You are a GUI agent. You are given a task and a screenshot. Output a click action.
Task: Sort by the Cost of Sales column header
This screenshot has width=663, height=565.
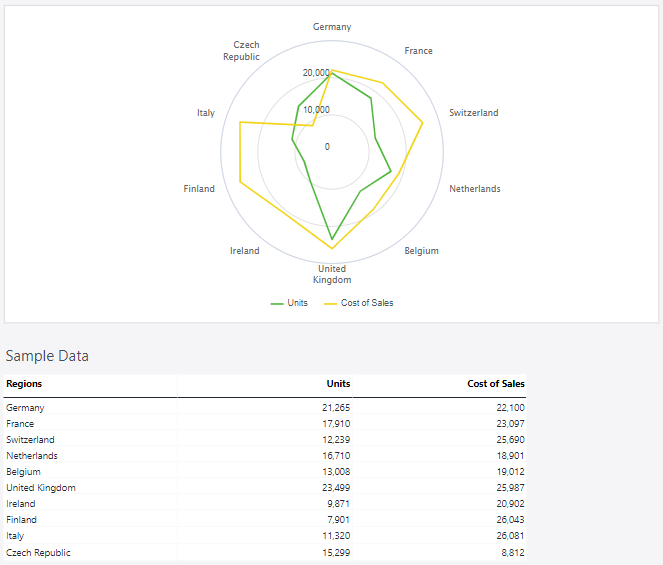coord(495,384)
